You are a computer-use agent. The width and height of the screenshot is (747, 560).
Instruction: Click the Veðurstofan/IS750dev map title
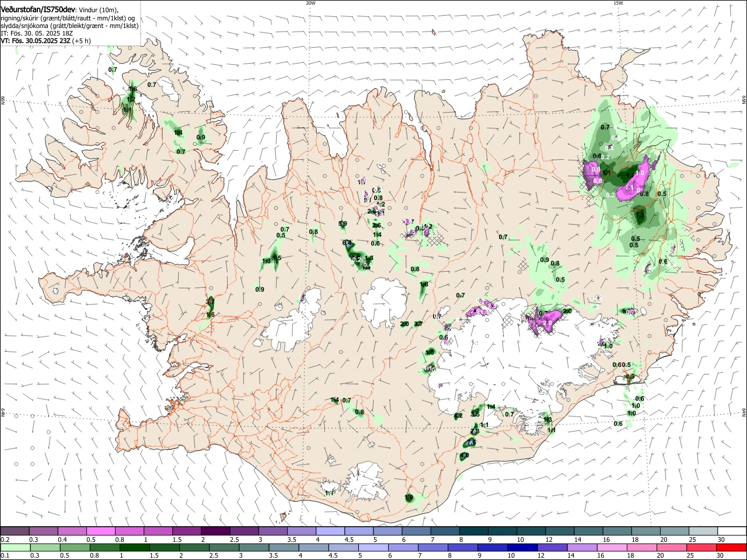point(38,10)
